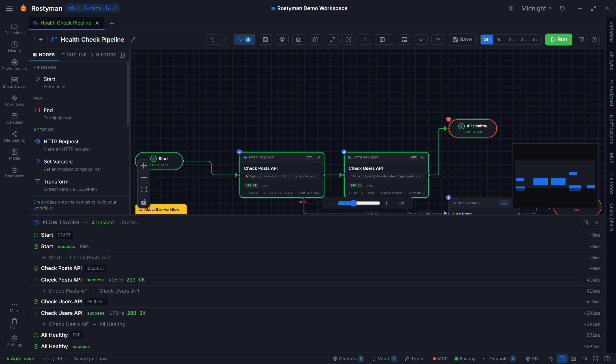Image resolution: width=616 pixels, height=364 pixels.
Task: Open the layout dropdown in workflow toolbar
Action: click(x=385, y=40)
